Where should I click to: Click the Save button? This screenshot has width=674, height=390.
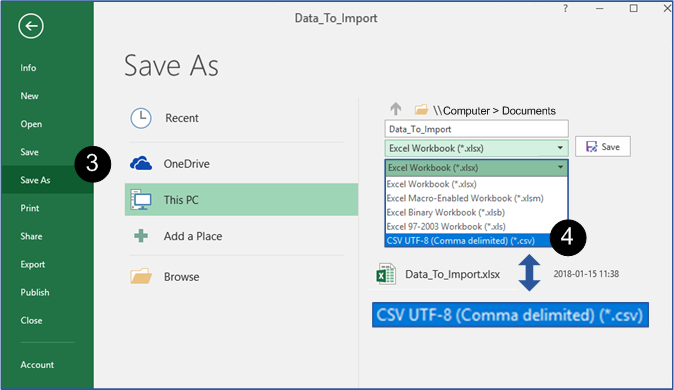click(x=603, y=147)
